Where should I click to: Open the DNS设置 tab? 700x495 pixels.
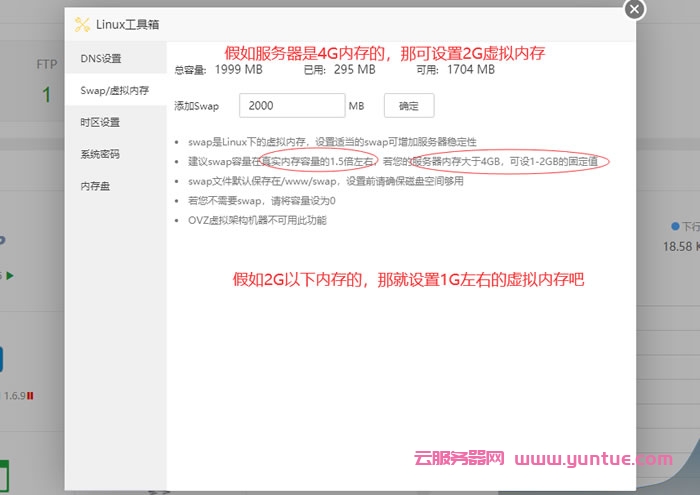101,58
